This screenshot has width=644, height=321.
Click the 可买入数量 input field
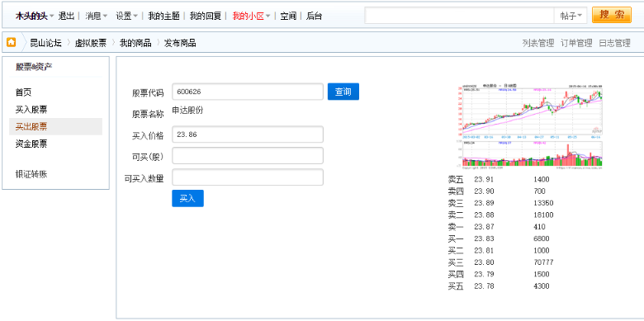click(248, 177)
